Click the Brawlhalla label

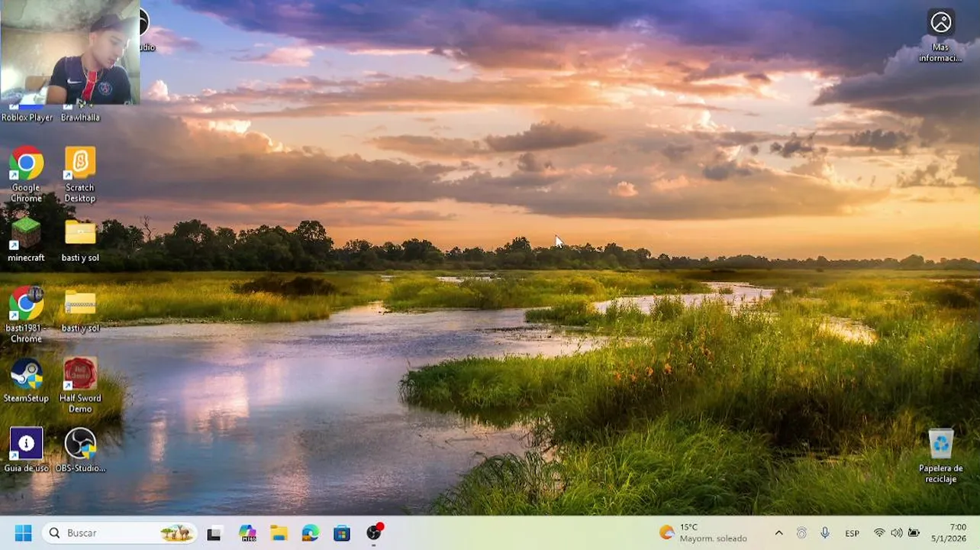click(x=80, y=118)
